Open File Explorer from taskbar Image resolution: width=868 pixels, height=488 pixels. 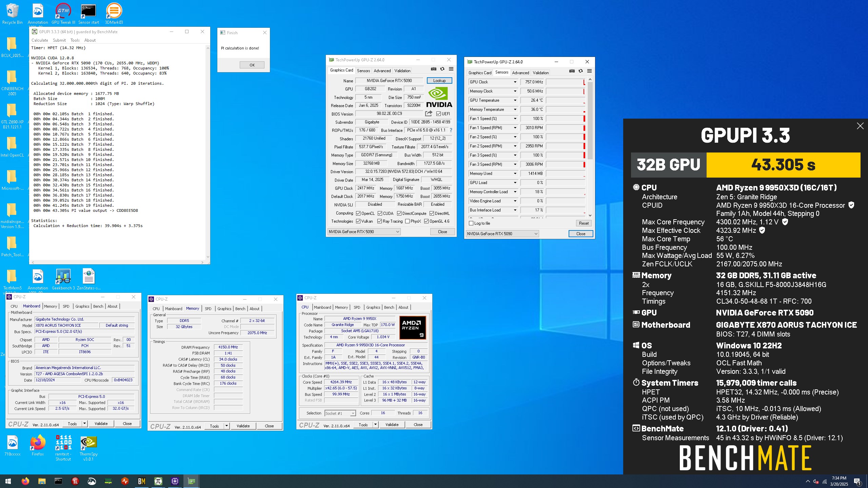(42, 481)
